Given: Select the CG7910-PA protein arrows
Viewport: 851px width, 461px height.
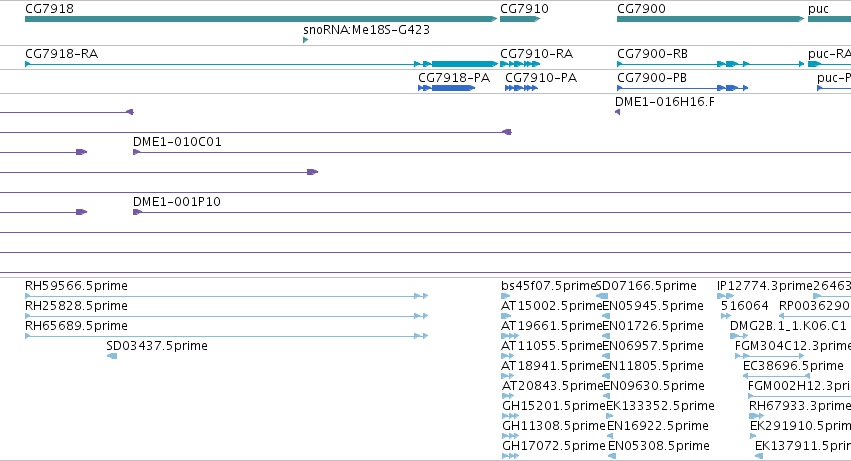Looking at the screenshot, I should (x=521, y=88).
